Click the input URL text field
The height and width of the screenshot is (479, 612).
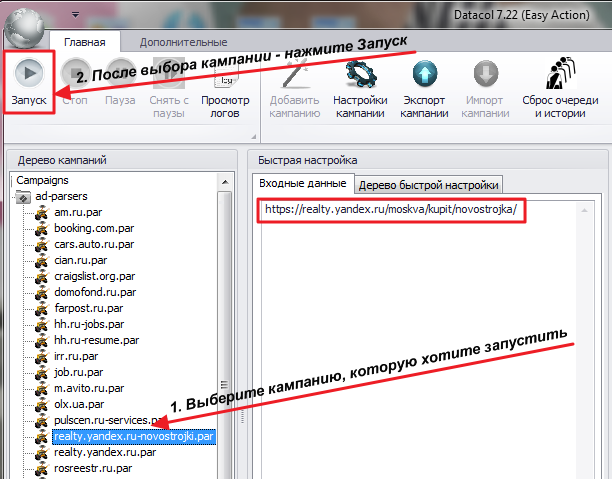[391, 210]
